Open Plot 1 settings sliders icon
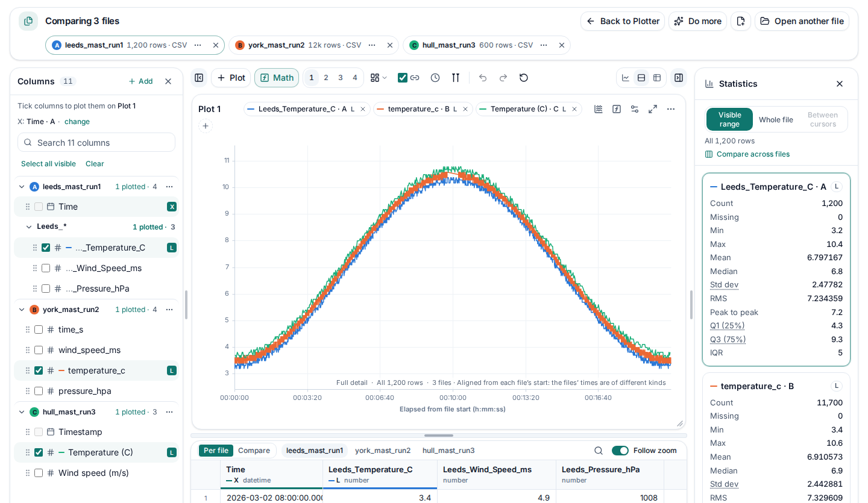Screen dimensions: 868x503 pos(635,109)
